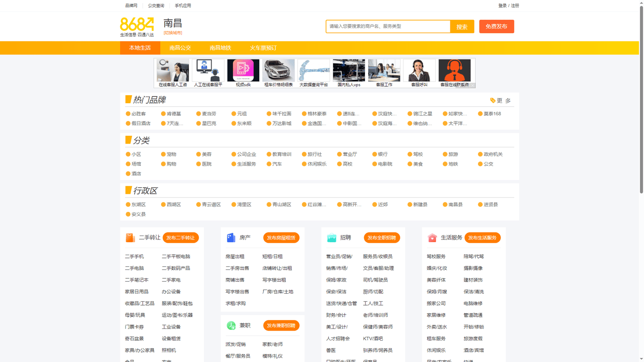Viewport: 644px width, 362px height.
Task: Click the 发布全职招聘 button
Action: [x=382, y=238]
